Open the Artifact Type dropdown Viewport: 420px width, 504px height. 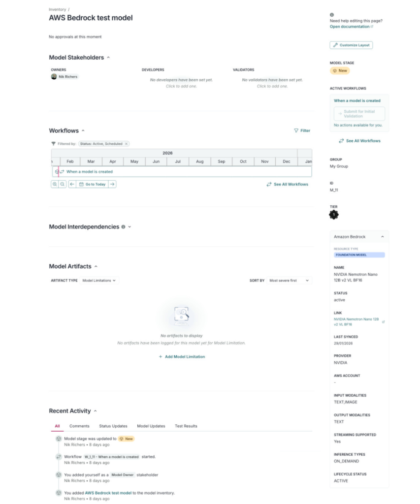tap(99, 281)
